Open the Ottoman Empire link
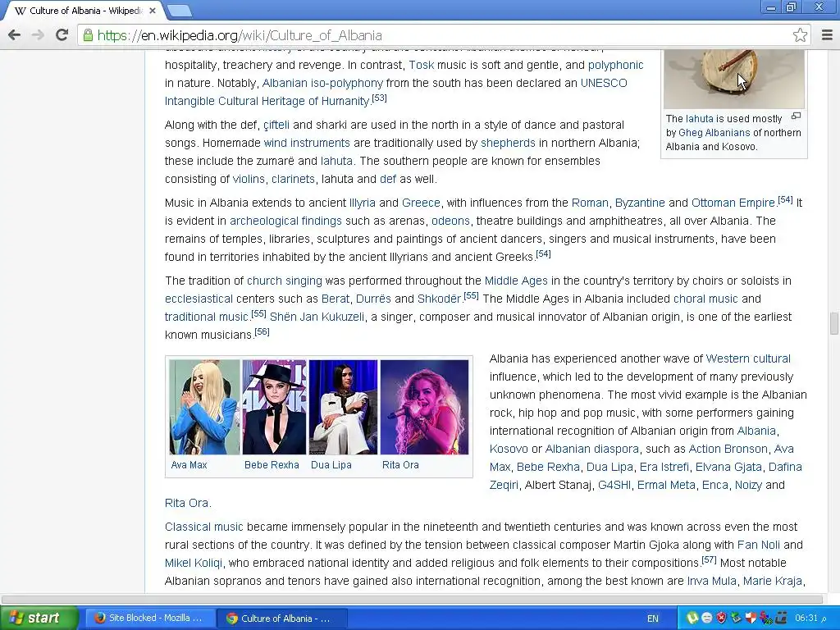Screen dimensions: 840x630 coord(733,203)
